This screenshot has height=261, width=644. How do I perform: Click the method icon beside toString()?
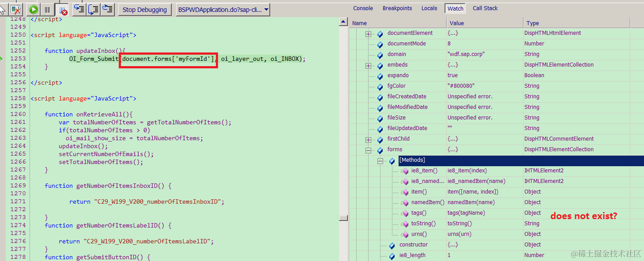pos(405,224)
